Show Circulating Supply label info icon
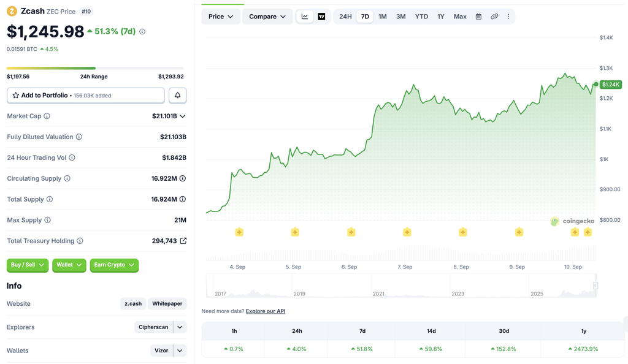The image size is (628, 364). point(67,178)
